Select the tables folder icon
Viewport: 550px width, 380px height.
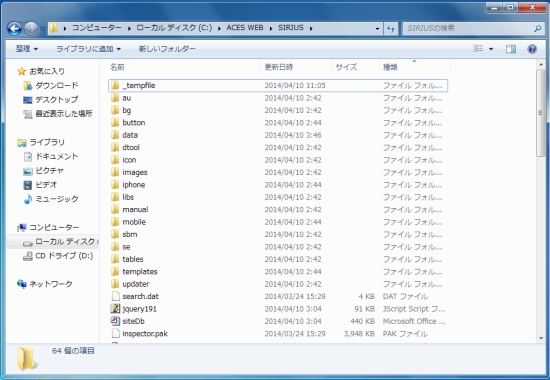pyautogui.click(x=115, y=259)
